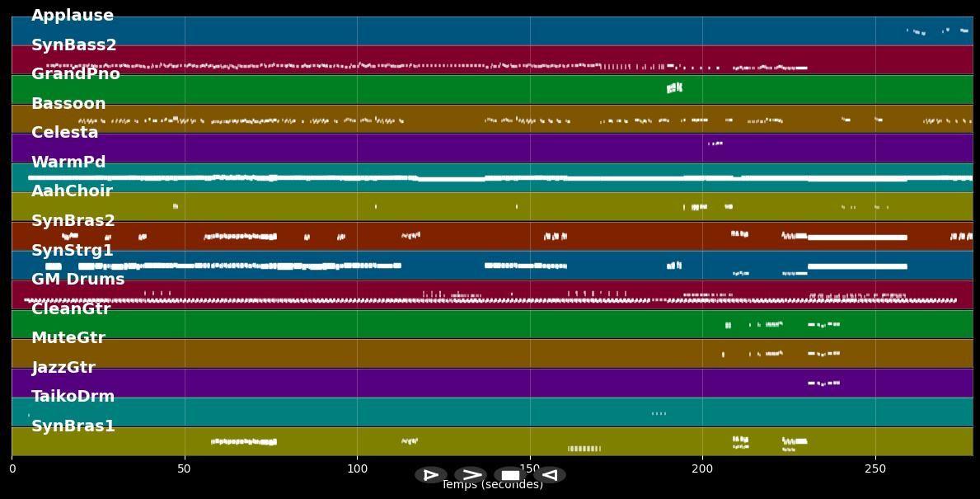The image size is (980, 499).
Task: Pick the AahChoir track label
Action: pyautogui.click(x=72, y=191)
